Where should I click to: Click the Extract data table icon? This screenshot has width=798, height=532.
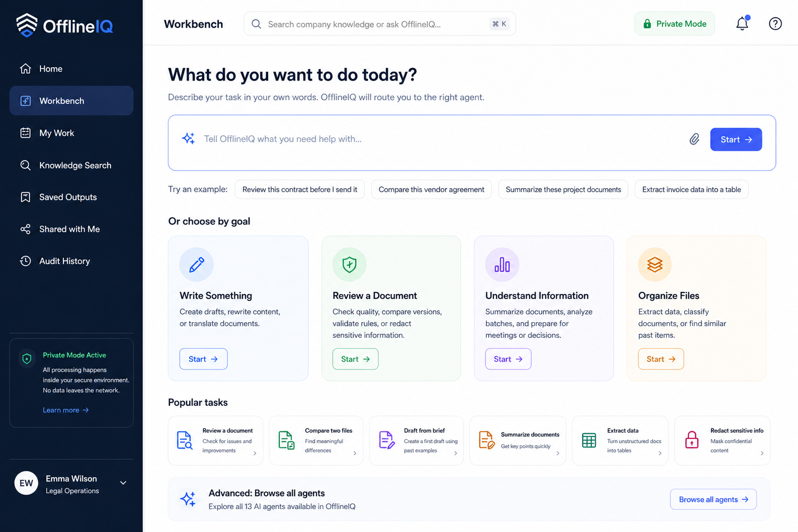(589, 441)
